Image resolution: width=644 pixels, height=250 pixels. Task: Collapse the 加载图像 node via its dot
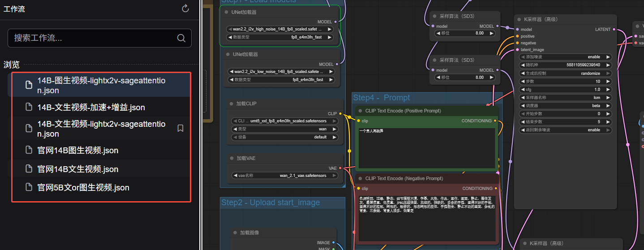click(235, 233)
